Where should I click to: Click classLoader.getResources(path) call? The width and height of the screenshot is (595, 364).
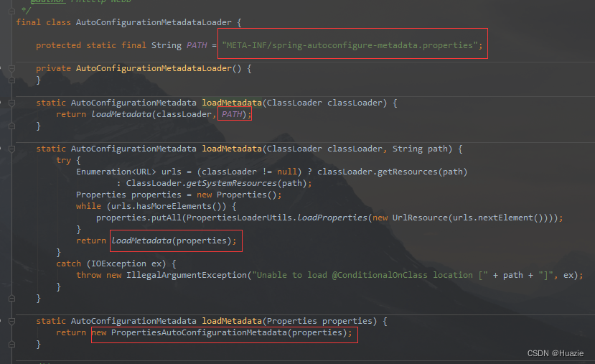pyautogui.click(x=392, y=172)
